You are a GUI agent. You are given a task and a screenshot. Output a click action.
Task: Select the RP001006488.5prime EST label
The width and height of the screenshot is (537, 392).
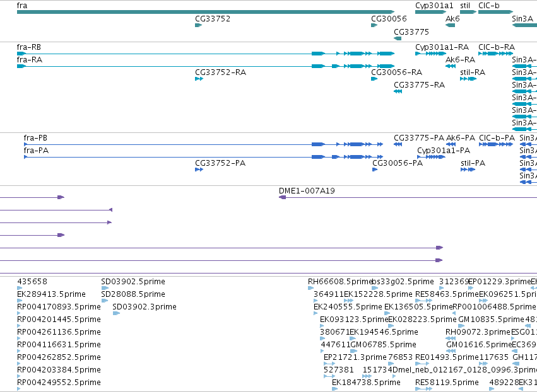point(494,307)
